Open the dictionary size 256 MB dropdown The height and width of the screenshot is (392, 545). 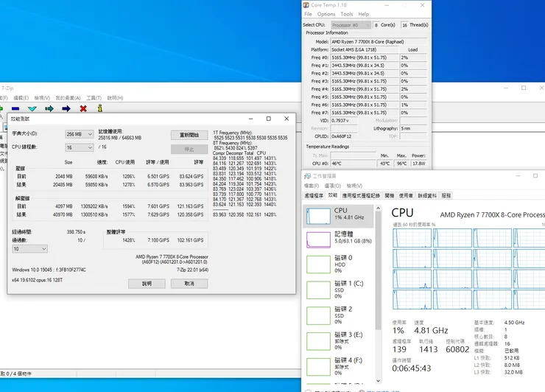pos(79,134)
